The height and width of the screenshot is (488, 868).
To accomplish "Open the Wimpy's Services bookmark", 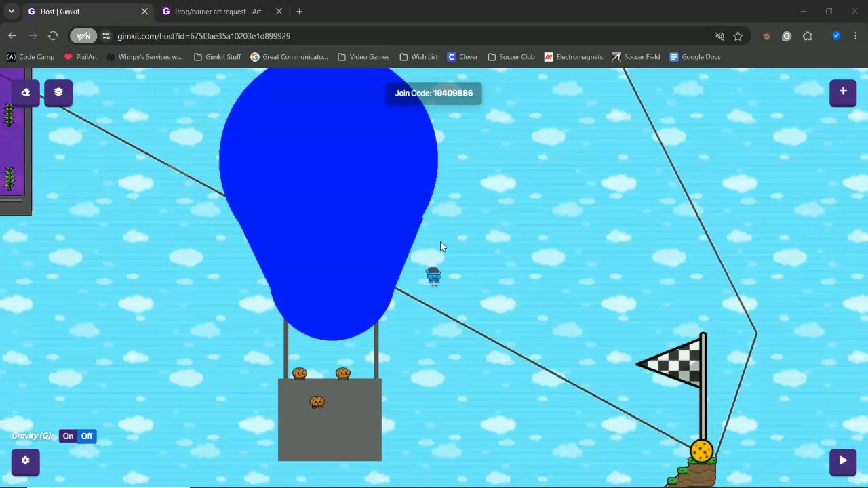I will pyautogui.click(x=144, y=57).
